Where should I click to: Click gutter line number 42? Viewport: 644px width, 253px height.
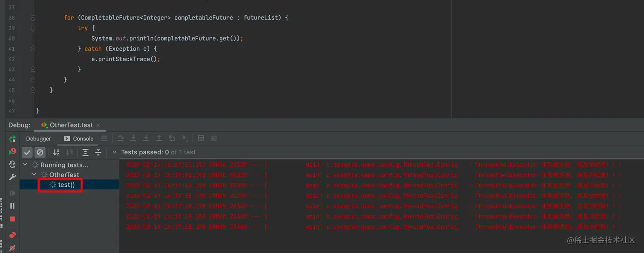pos(11,59)
